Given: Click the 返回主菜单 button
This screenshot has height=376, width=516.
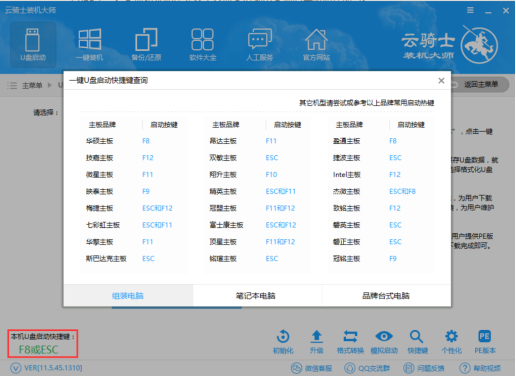Looking at the screenshot, I should tap(480, 84).
